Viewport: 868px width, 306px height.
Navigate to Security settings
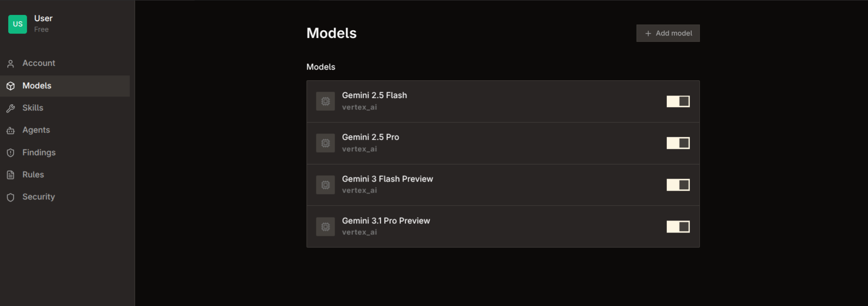click(38, 196)
